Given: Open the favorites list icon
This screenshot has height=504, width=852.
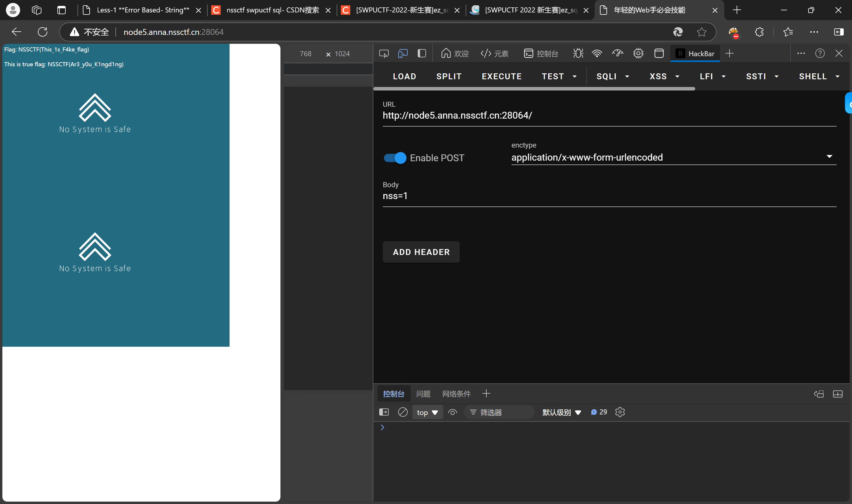Looking at the screenshot, I should [788, 32].
